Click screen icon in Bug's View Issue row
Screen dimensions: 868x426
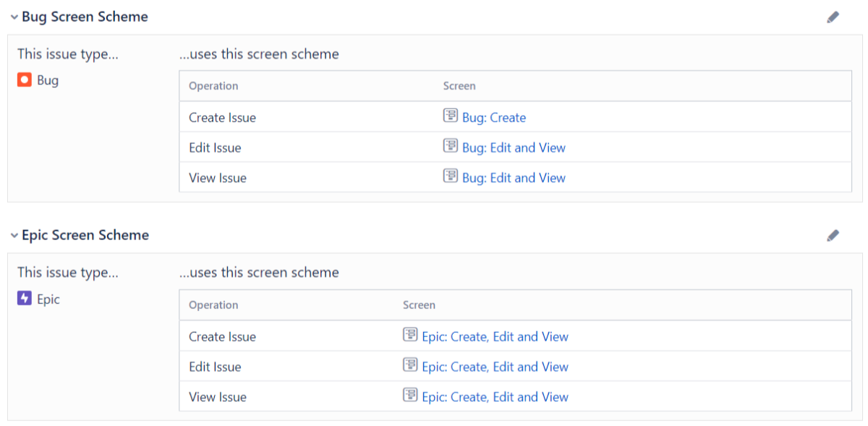(452, 177)
